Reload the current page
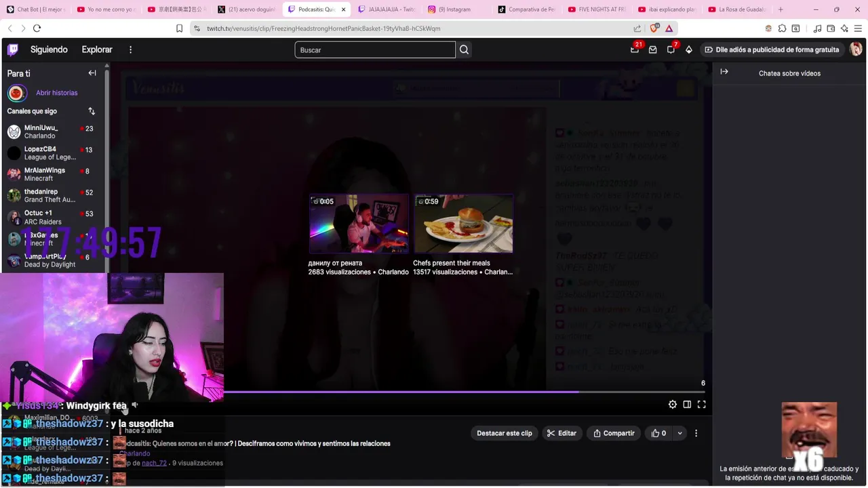This screenshot has height=488, width=868. point(37,28)
